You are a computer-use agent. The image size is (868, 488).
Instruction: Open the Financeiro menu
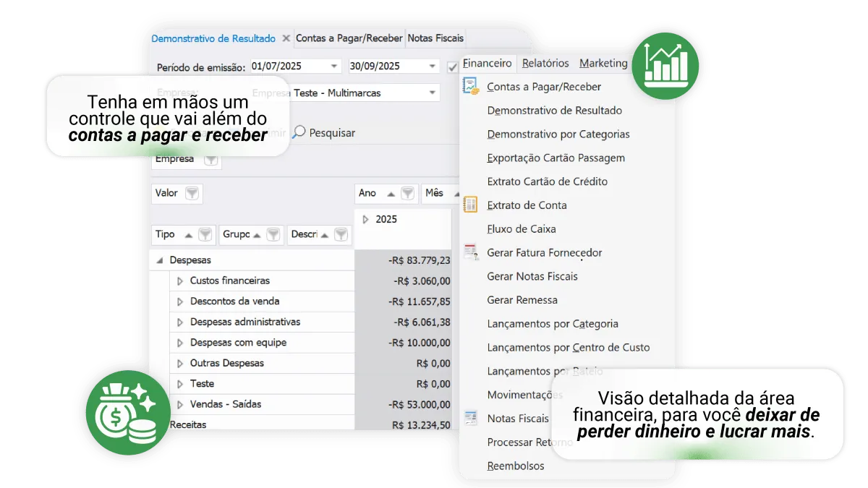pos(488,64)
